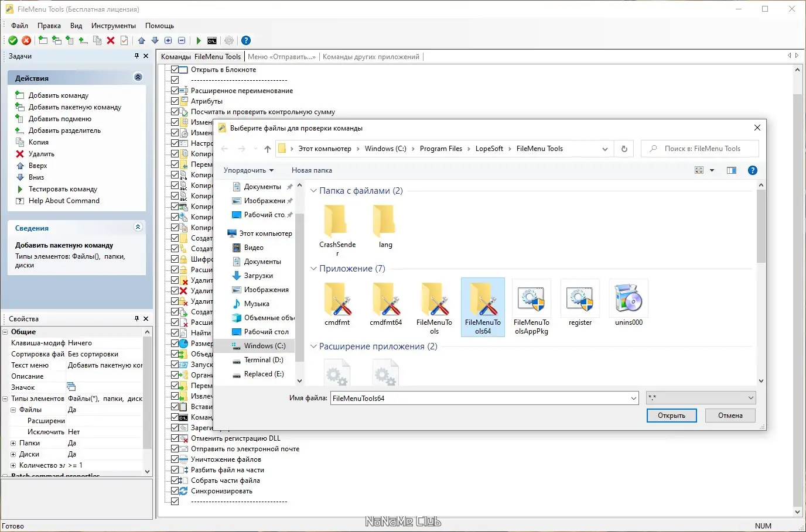Viewport: 806px width, 532px height.
Task: Click the add separator toolbar icon
Action: pyautogui.click(x=83, y=40)
